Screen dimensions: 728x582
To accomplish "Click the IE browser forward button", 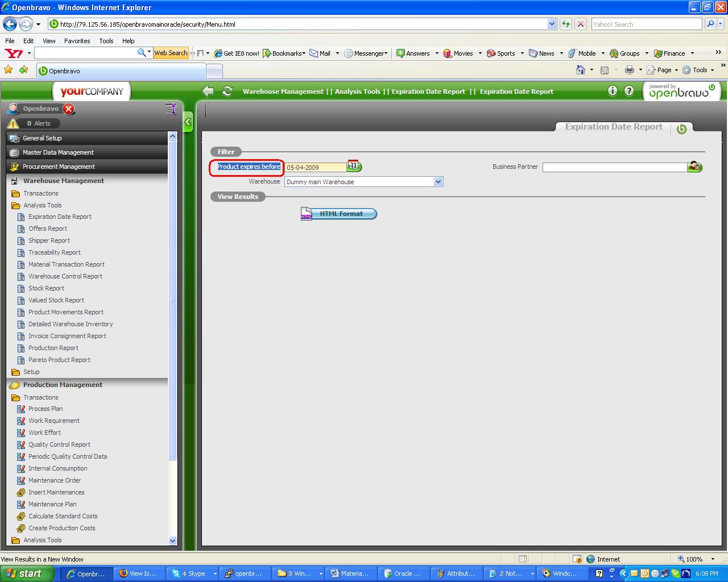I will [26, 24].
